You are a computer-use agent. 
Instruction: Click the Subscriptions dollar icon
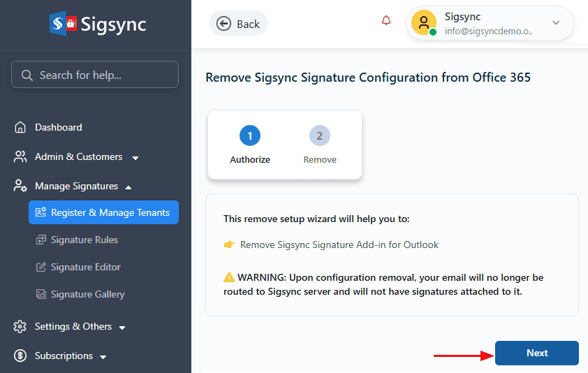(20, 356)
